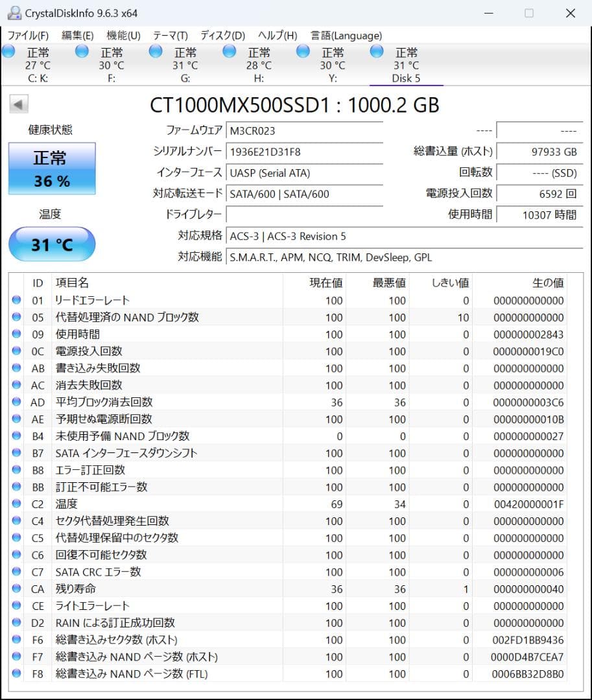Click status orb for AC 消去失敗回数 row
592x700 pixels.
(x=16, y=385)
